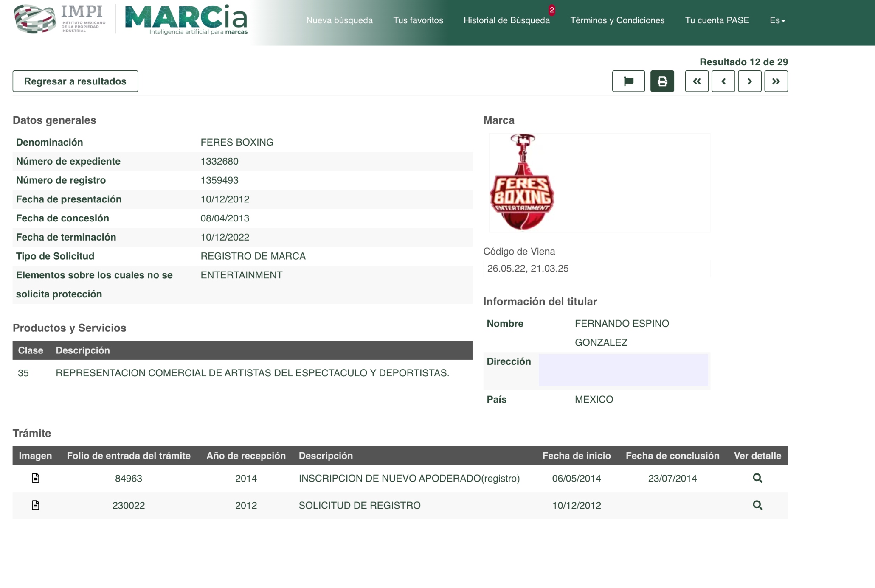Open document image for folio 230022

click(x=36, y=505)
